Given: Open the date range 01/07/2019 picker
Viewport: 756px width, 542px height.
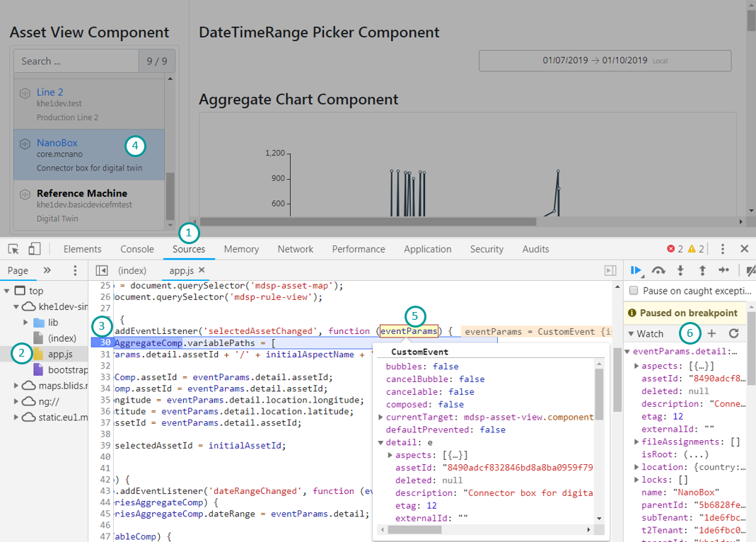Looking at the screenshot, I should (x=605, y=61).
